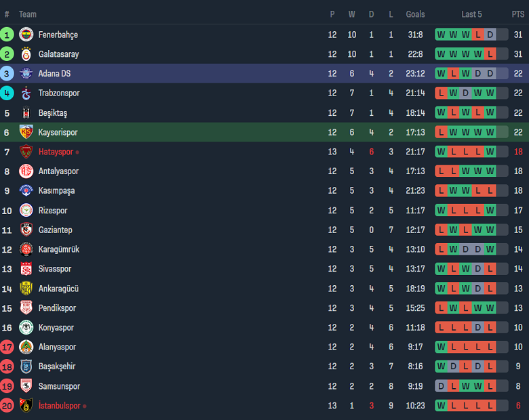Select the Goals column header

(415, 14)
